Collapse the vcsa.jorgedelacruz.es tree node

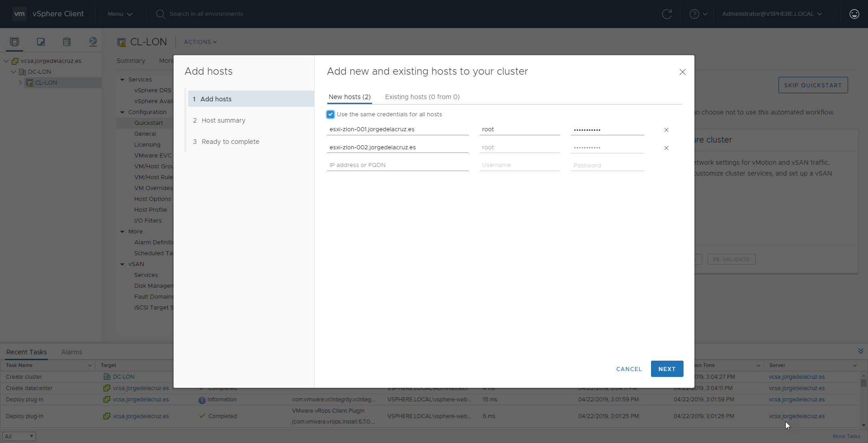click(6, 61)
